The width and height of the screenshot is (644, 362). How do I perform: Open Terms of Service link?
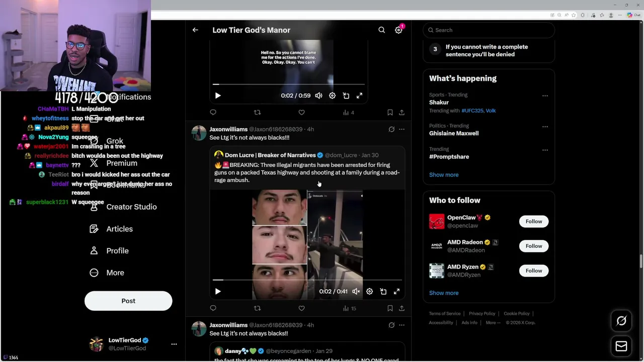click(445, 314)
